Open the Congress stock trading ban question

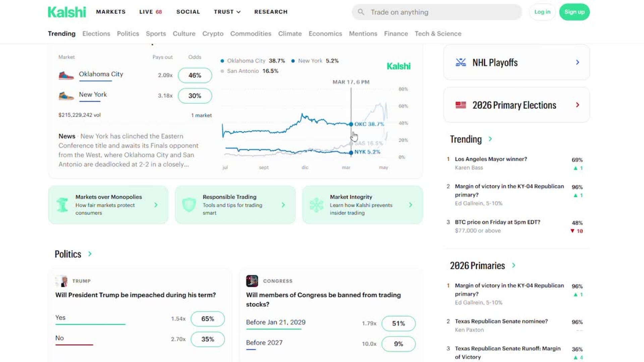[323, 300]
